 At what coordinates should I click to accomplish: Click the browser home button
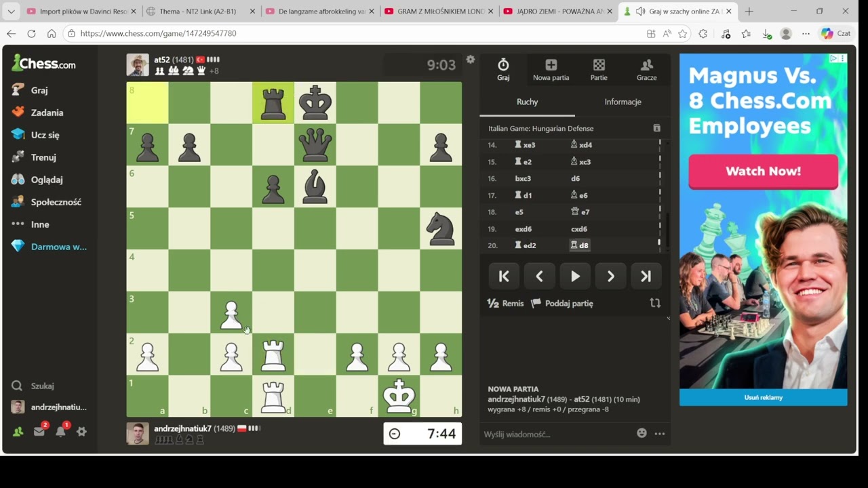tap(52, 33)
